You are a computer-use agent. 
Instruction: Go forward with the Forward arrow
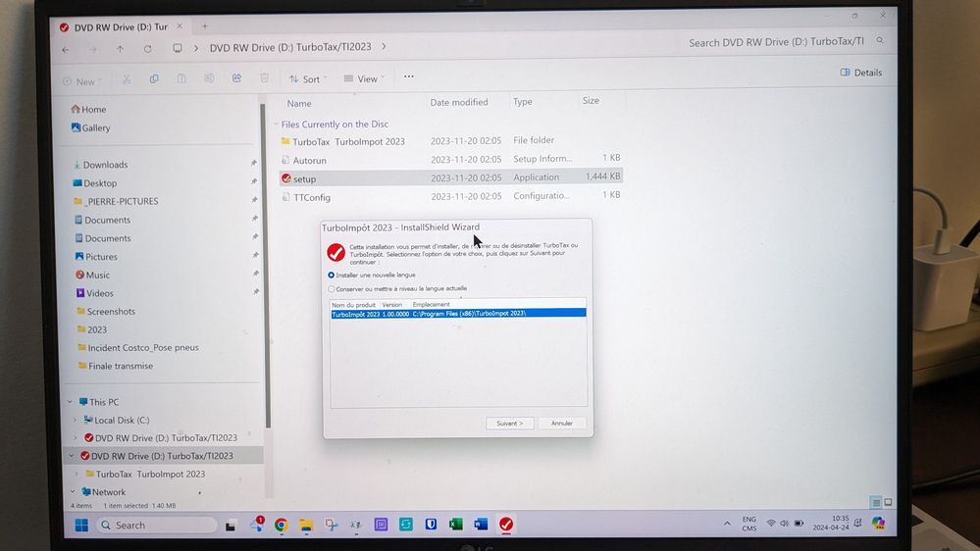(92, 49)
